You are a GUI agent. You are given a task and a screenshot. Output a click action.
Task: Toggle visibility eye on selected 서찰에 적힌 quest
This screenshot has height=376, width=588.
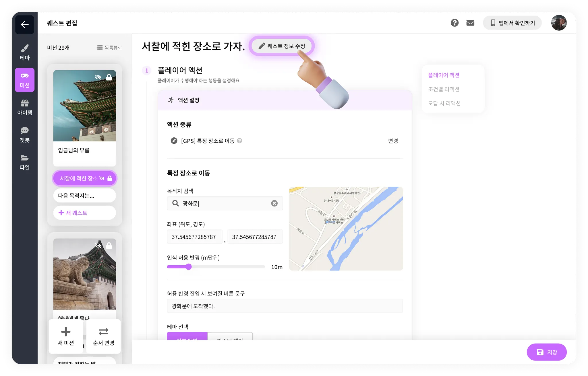pos(102,178)
